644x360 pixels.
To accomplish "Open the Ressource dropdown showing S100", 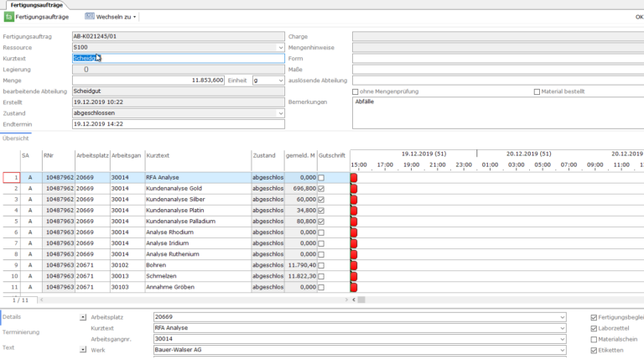I will tap(280, 48).
